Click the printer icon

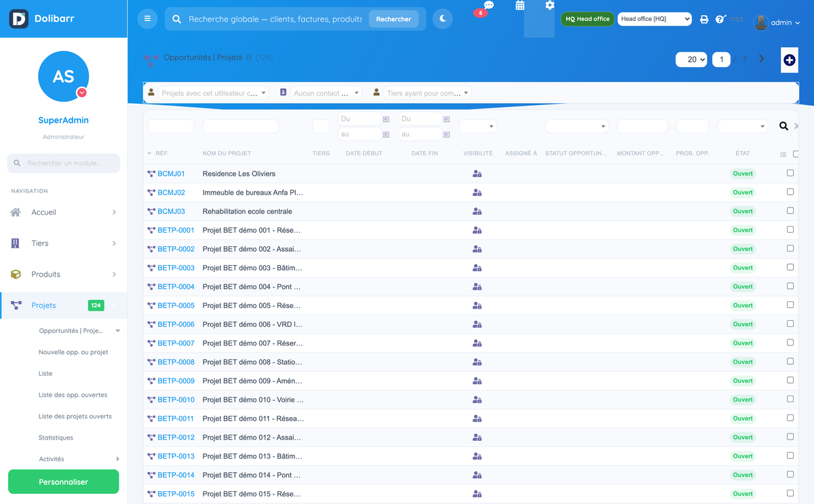[x=704, y=20]
